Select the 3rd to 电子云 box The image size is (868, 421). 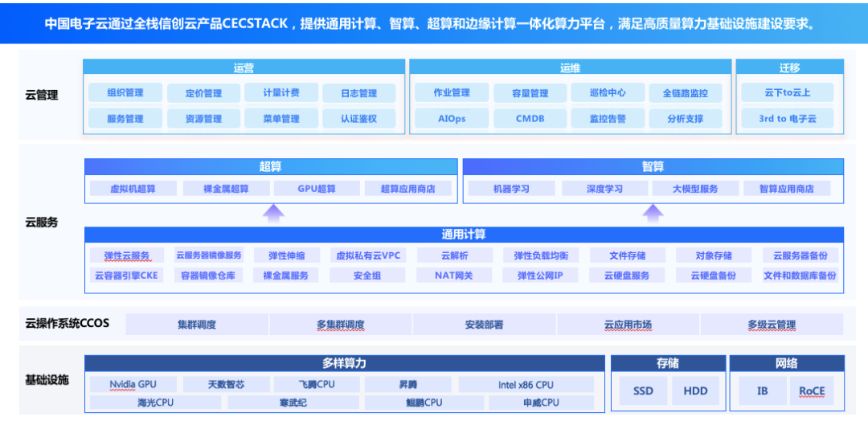tap(788, 118)
